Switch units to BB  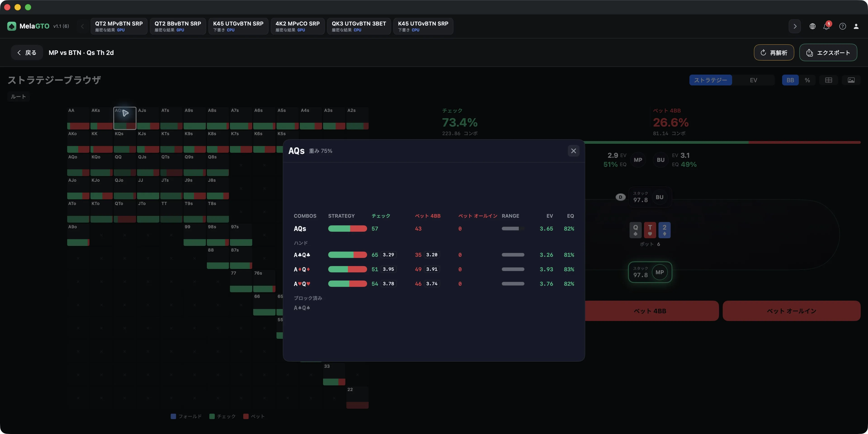790,80
